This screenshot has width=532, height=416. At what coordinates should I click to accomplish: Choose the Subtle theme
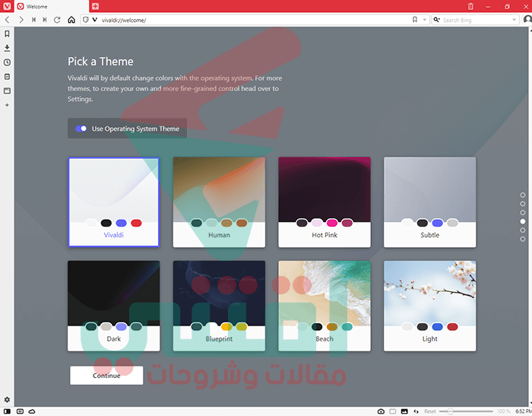point(430,202)
